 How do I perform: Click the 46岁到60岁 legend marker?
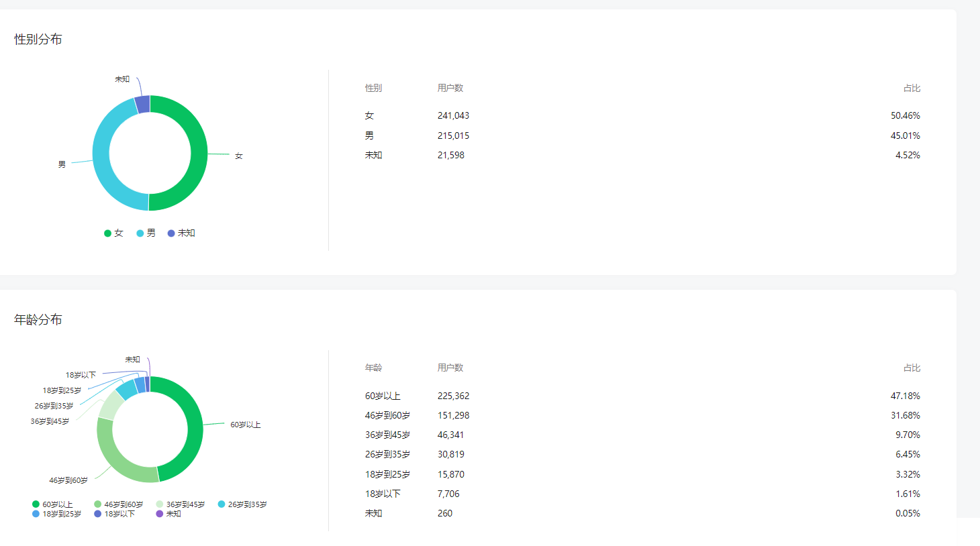pos(98,504)
